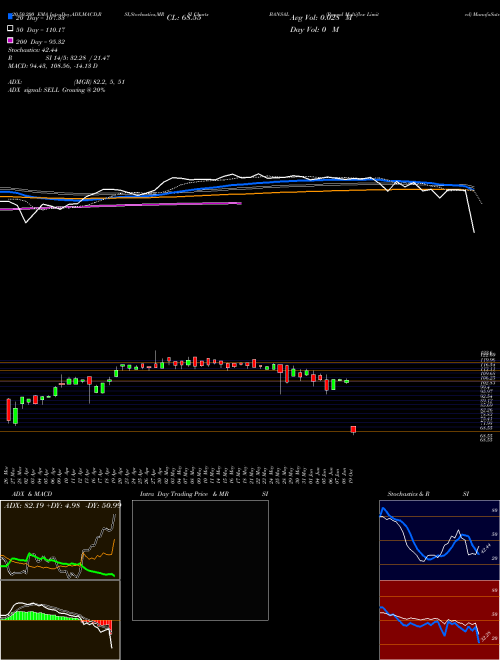Select the '200 Day = 95.32' legend text

[x=40, y=42]
